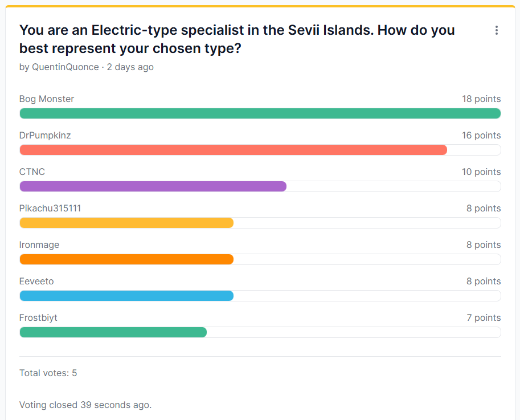Screen dimensions: 520x420
Task: Click the Voting closed status text
Action: pyautogui.click(x=85, y=405)
